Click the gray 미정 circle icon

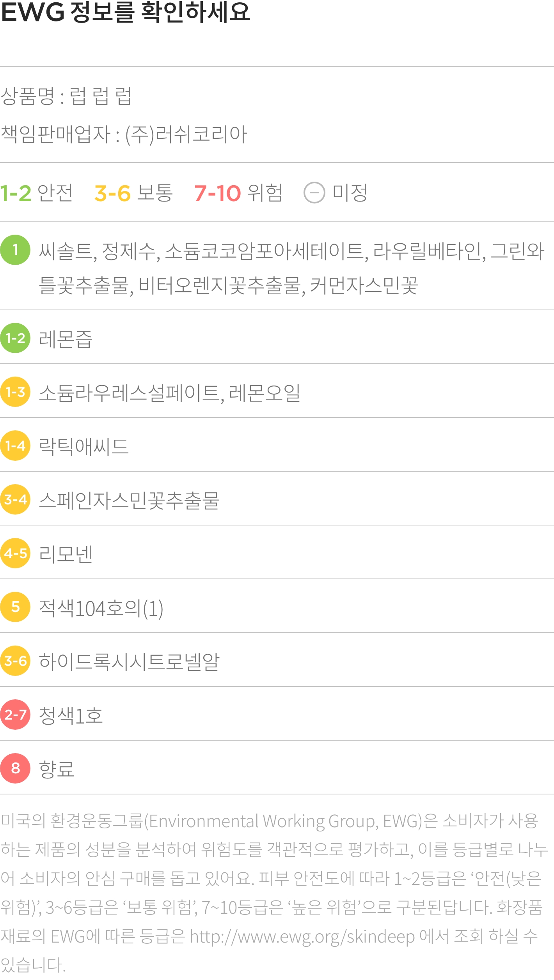(x=314, y=193)
